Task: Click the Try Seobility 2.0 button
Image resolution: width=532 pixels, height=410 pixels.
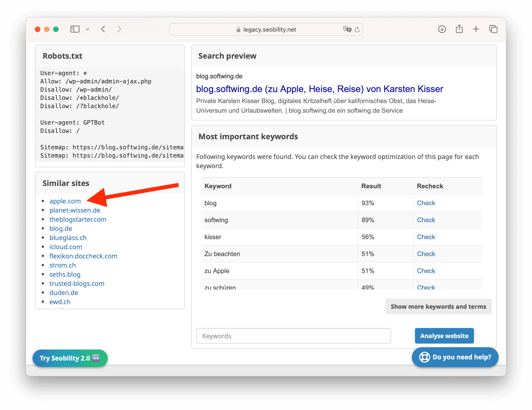Action: click(70, 358)
